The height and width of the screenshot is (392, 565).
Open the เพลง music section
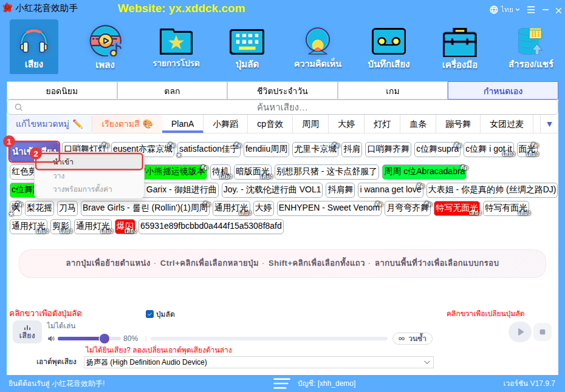pos(105,47)
